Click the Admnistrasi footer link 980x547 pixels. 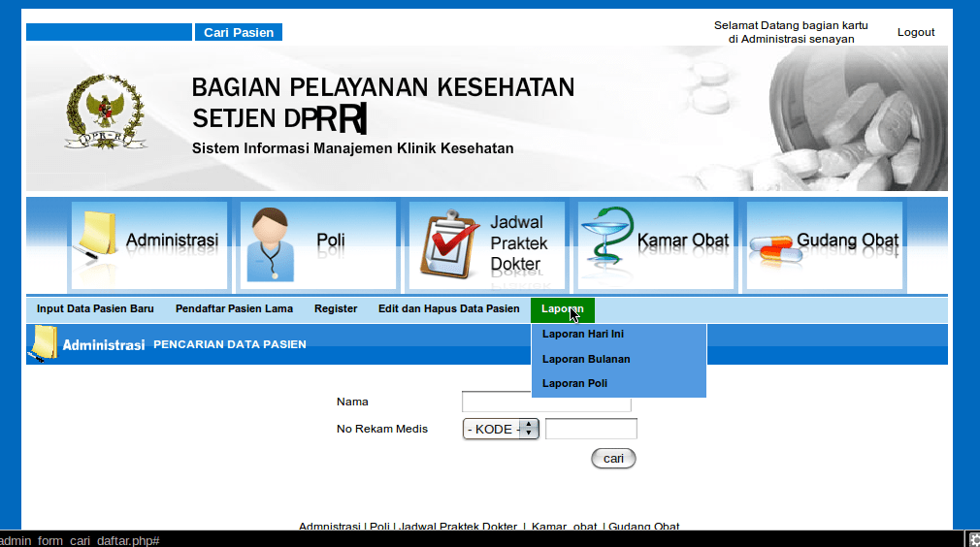click(329, 526)
